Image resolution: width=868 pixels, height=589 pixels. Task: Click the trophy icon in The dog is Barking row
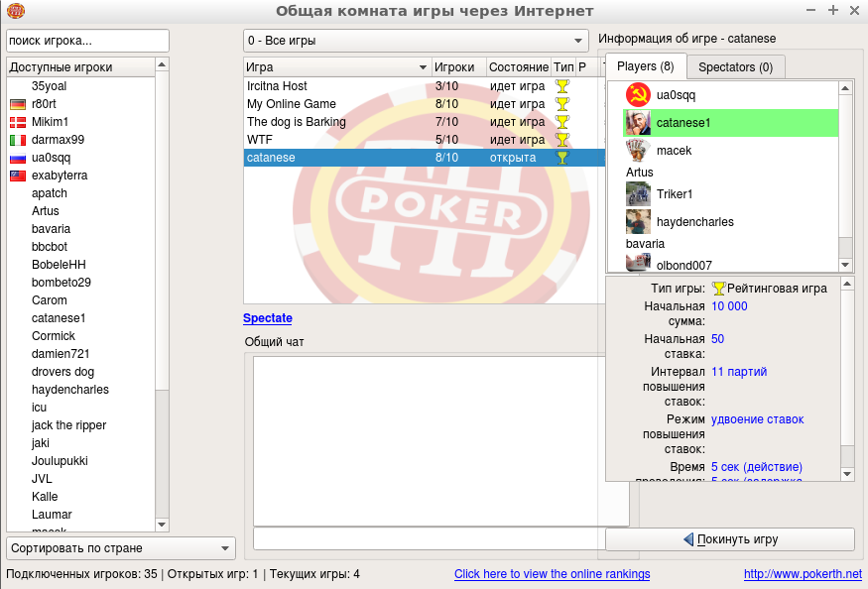[562, 121]
